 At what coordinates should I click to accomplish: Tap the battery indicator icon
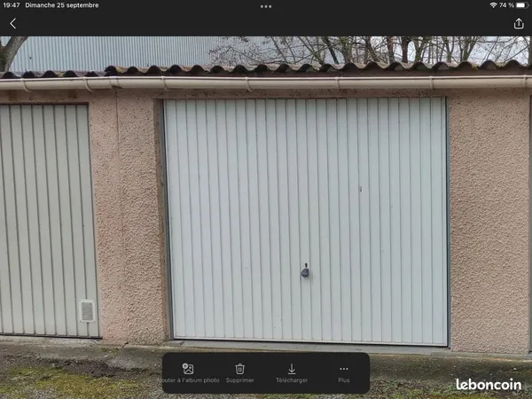click(x=521, y=5)
